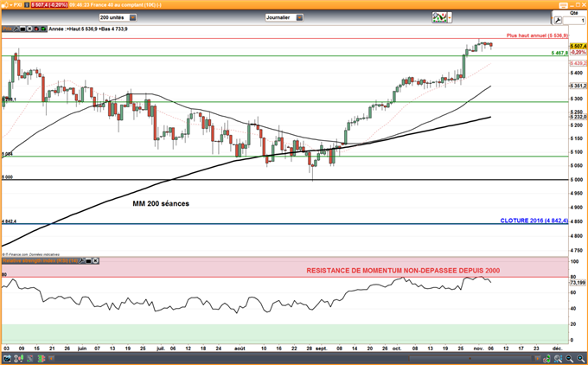Expand arrow next to the indicators icon
The width and height of the screenshot is (588, 365).
[450, 17]
